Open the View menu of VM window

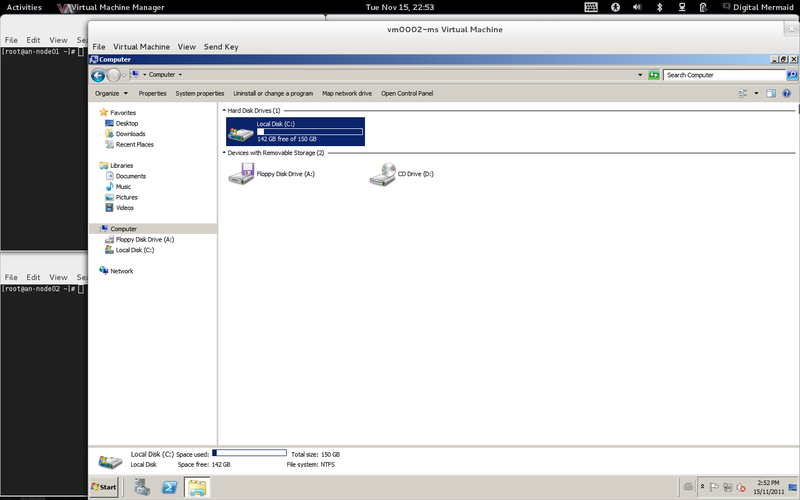[187, 46]
